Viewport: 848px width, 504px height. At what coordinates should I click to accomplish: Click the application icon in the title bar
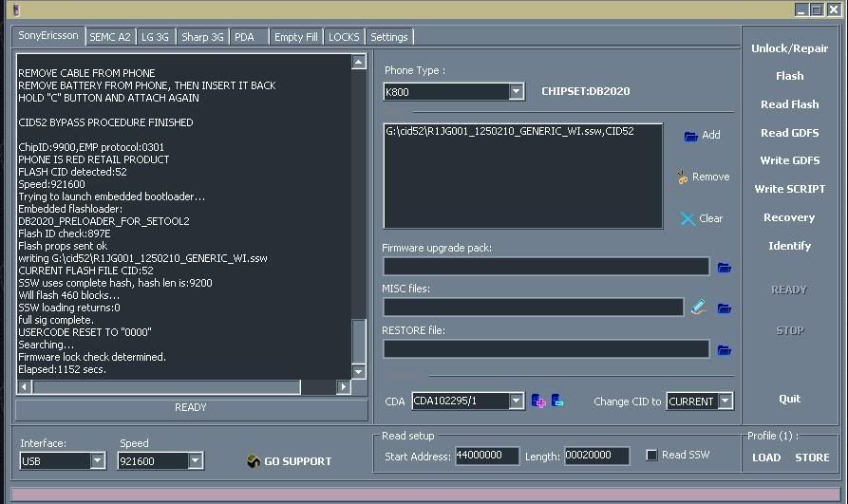[16, 9]
